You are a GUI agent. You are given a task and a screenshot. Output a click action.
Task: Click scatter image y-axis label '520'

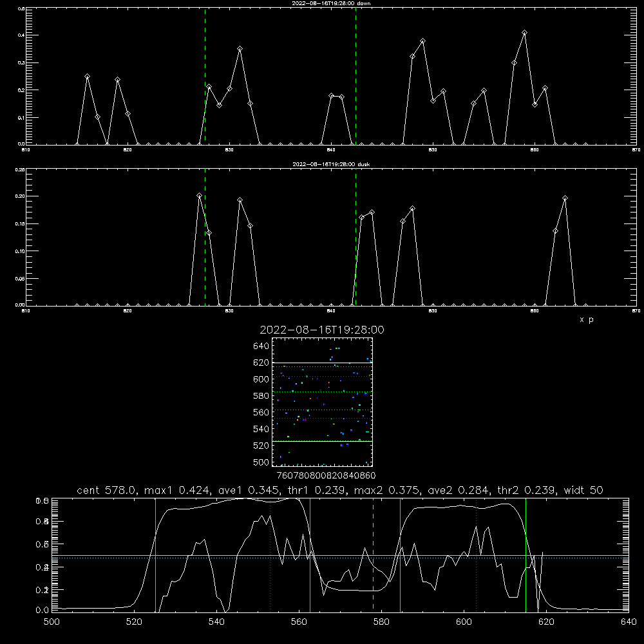pos(261,446)
